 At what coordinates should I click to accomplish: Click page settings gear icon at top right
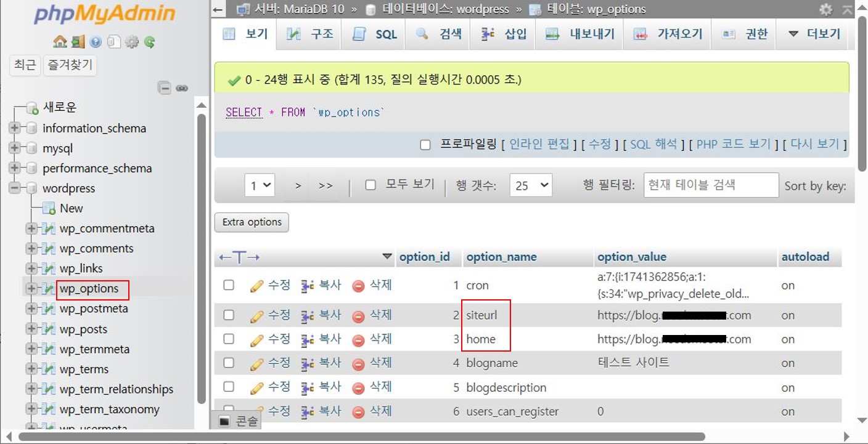[x=825, y=9]
